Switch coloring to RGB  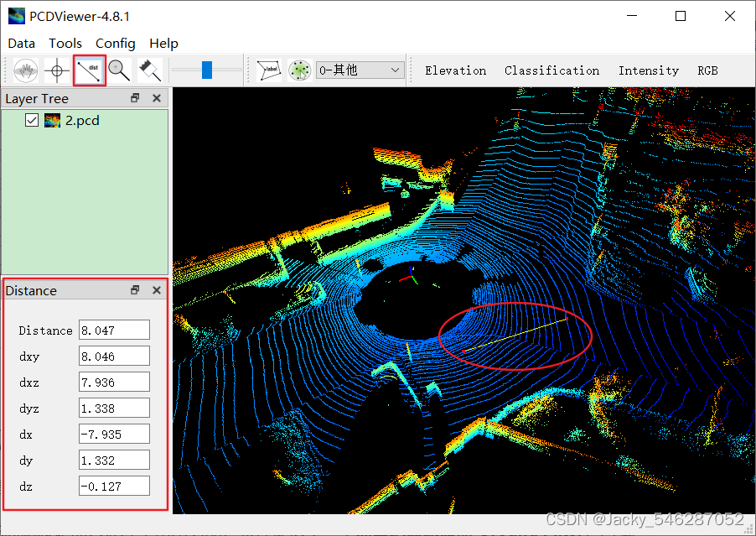click(x=707, y=70)
